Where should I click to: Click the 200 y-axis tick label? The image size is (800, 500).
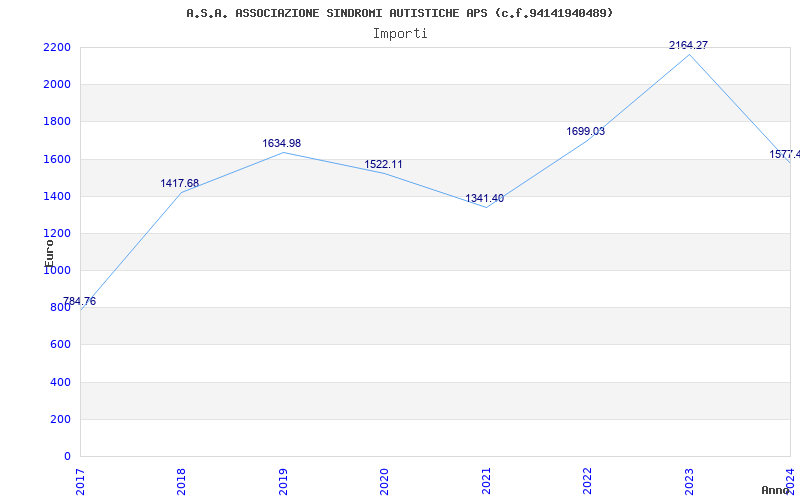pyautogui.click(x=61, y=419)
